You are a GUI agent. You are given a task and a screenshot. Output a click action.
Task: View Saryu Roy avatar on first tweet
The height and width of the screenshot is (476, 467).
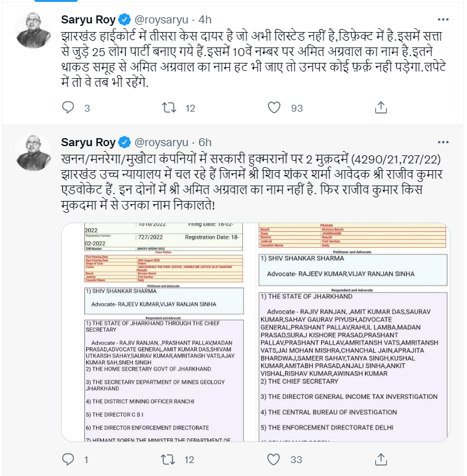[x=33, y=30]
